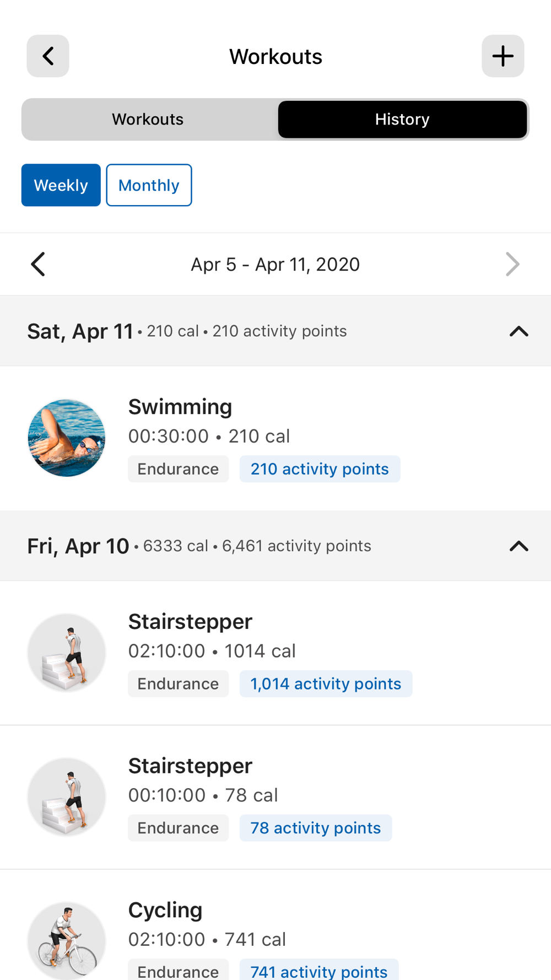Tap the first Stairstepper workout icon
551x980 pixels.
pos(67,653)
